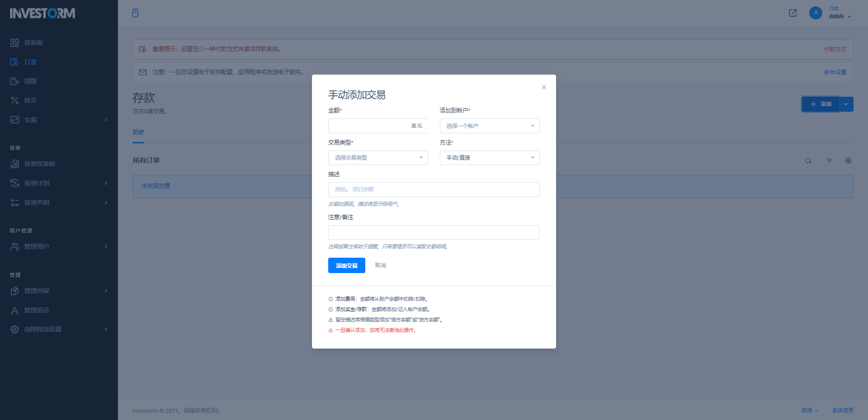868x420 pixels.
Task: Close the 手动添加交易 dialog
Action: [x=544, y=87]
